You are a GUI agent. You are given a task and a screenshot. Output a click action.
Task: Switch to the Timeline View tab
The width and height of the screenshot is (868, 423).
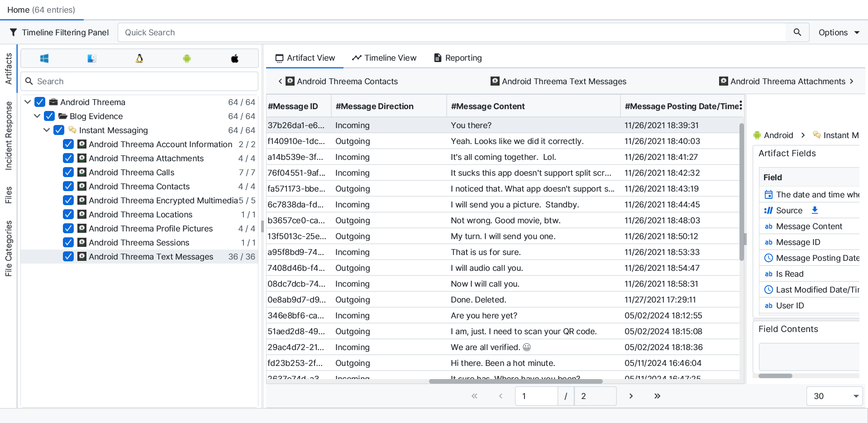point(384,58)
